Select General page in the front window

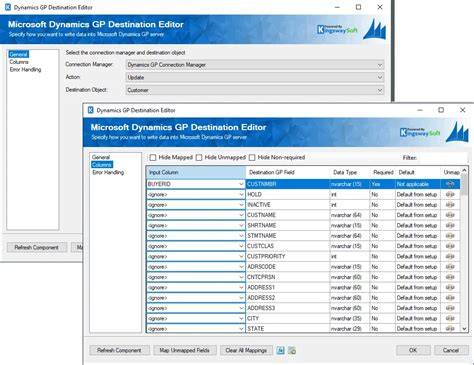[x=101, y=157]
